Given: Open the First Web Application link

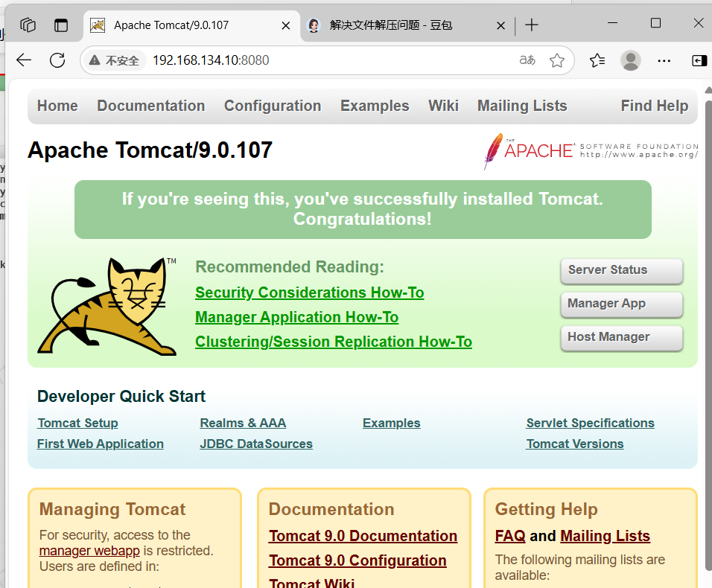Looking at the screenshot, I should (x=101, y=444).
